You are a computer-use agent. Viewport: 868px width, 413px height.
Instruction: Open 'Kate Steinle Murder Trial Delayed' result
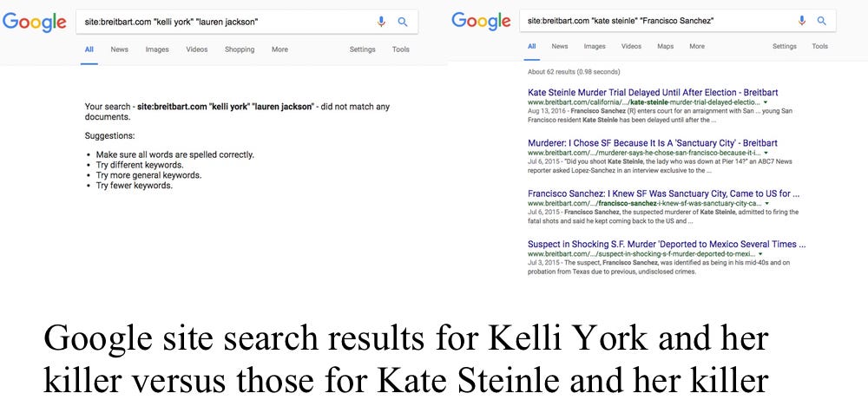click(654, 93)
